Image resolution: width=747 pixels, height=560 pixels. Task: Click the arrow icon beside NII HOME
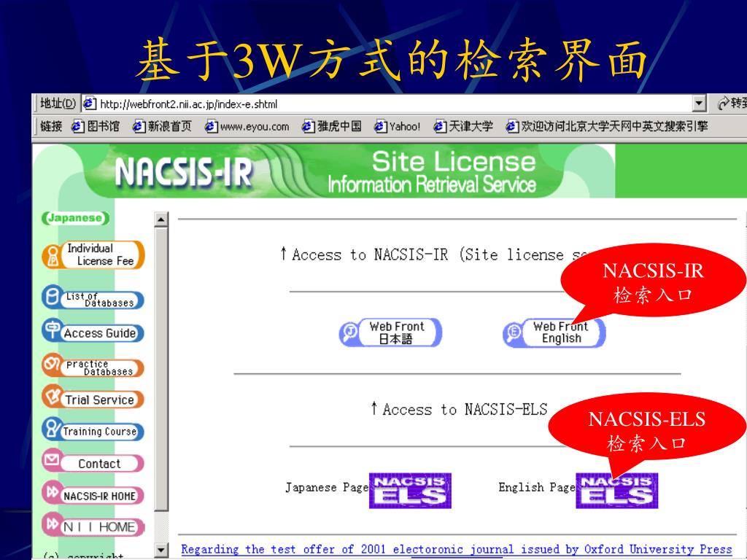52,523
